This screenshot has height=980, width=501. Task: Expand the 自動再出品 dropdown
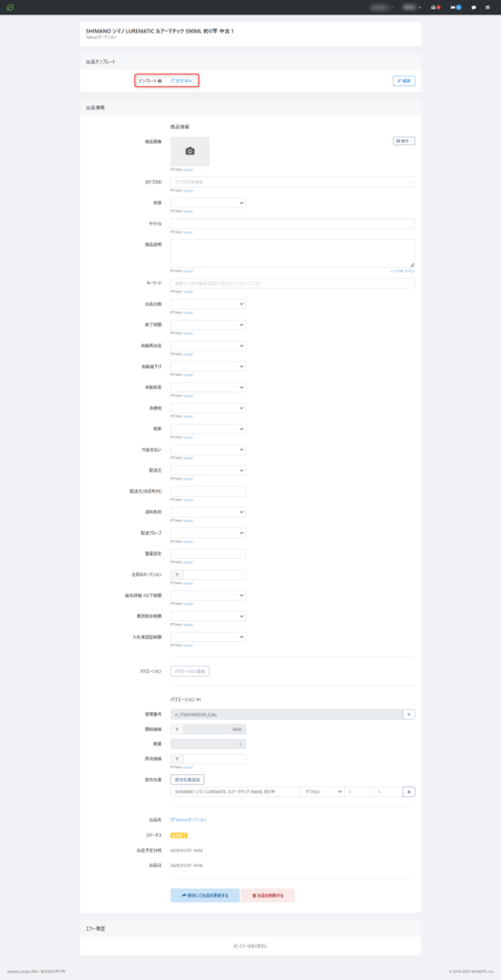pyautogui.click(x=208, y=345)
